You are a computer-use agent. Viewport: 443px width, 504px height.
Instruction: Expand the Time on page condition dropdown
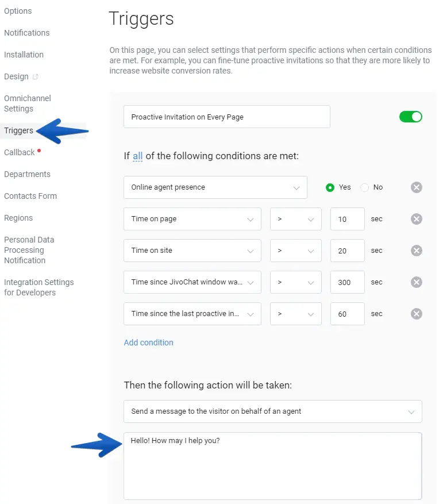point(192,219)
